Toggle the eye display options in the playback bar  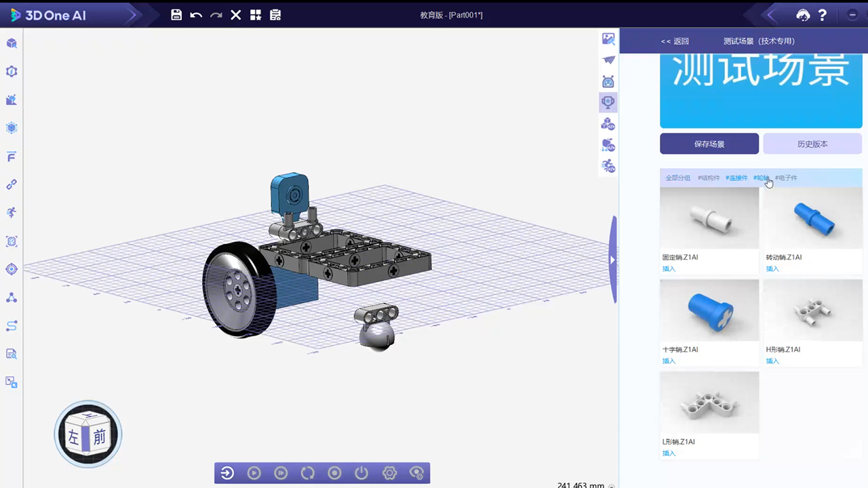416,472
